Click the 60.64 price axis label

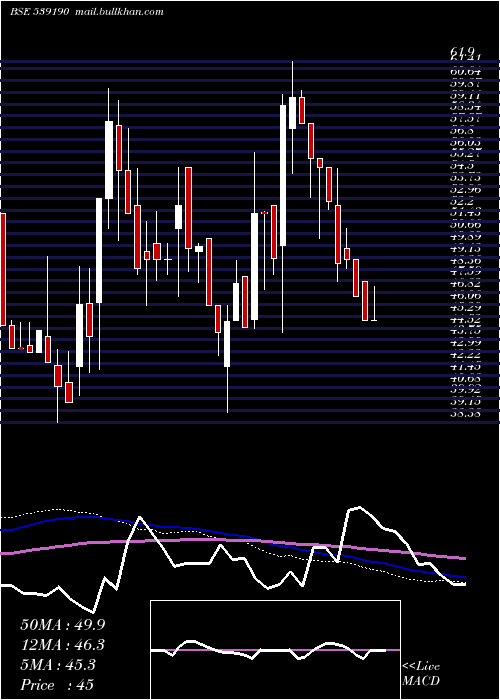click(465, 71)
